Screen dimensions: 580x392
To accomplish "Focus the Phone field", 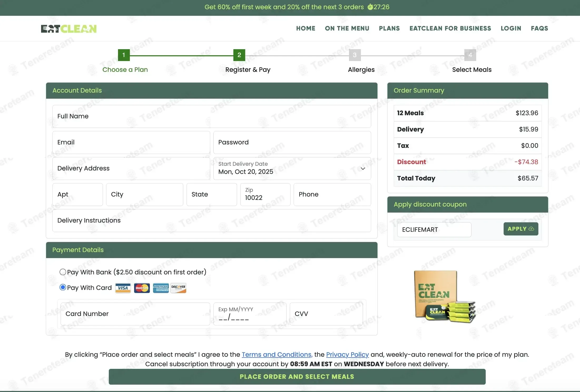I will pos(332,194).
